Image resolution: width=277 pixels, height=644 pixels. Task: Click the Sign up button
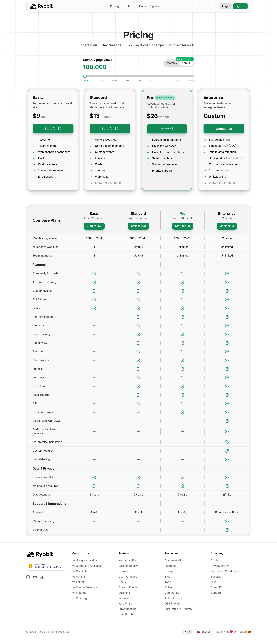coord(240,6)
